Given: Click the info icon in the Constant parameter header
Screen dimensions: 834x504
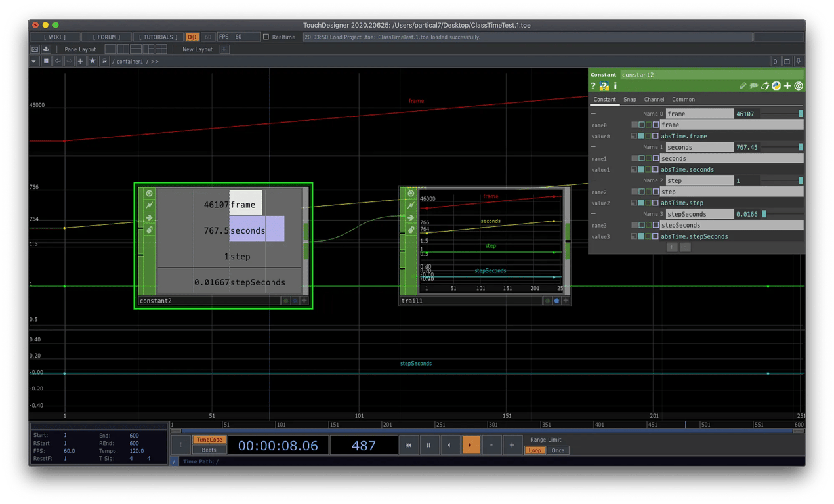Looking at the screenshot, I should pos(615,86).
